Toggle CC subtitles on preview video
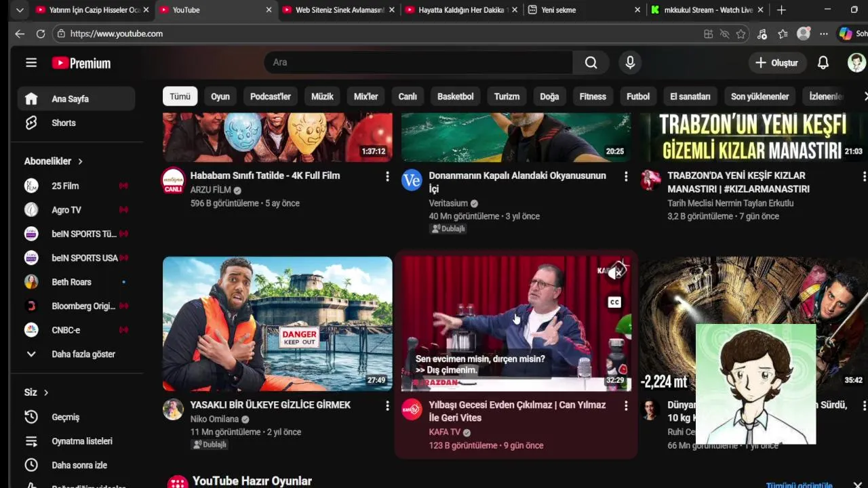The height and width of the screenshot is (488, 868). tap(614, 302)
